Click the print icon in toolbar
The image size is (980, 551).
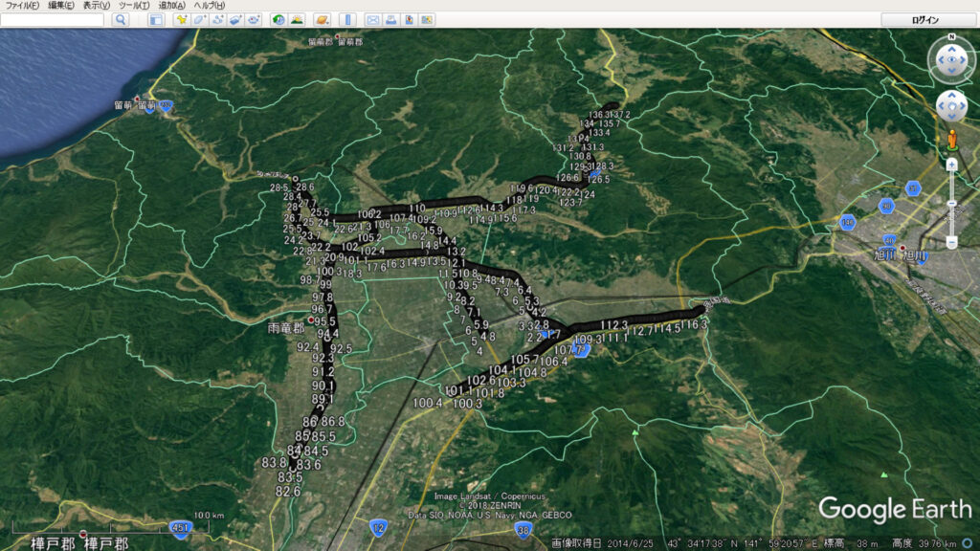(x=391, y=20)
